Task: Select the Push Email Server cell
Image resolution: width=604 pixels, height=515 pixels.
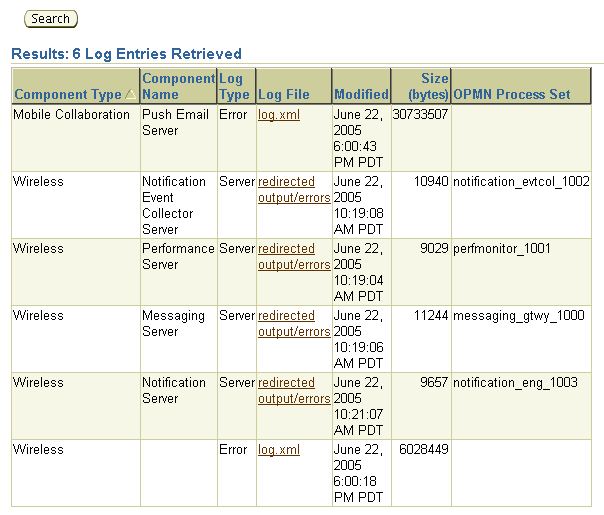Action: [x=175, y=122]
